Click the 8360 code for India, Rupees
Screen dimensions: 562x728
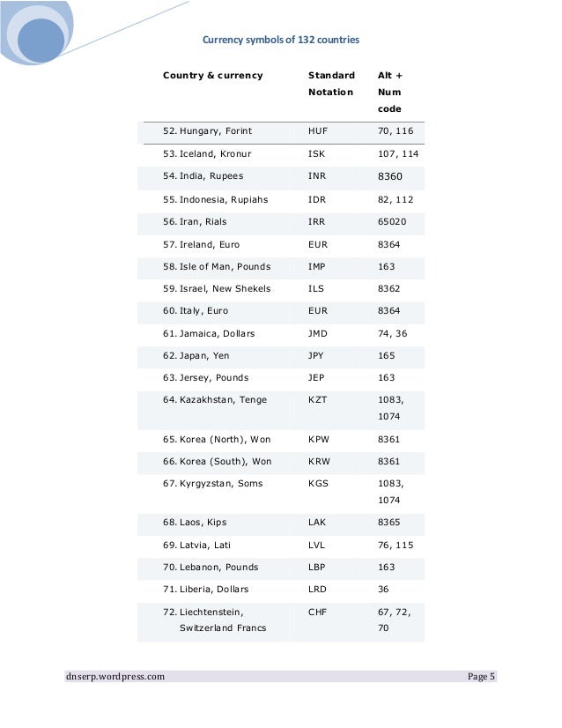(390, 176)
